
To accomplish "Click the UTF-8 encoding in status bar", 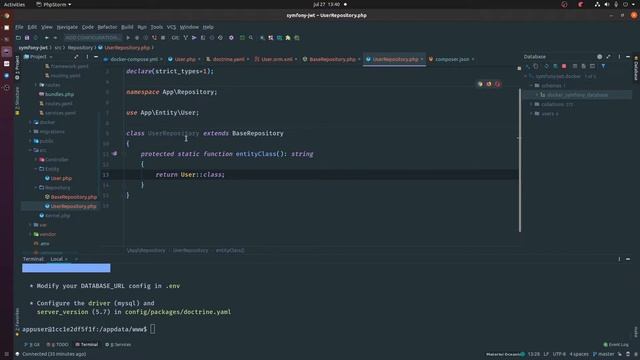I will (559, 354).
